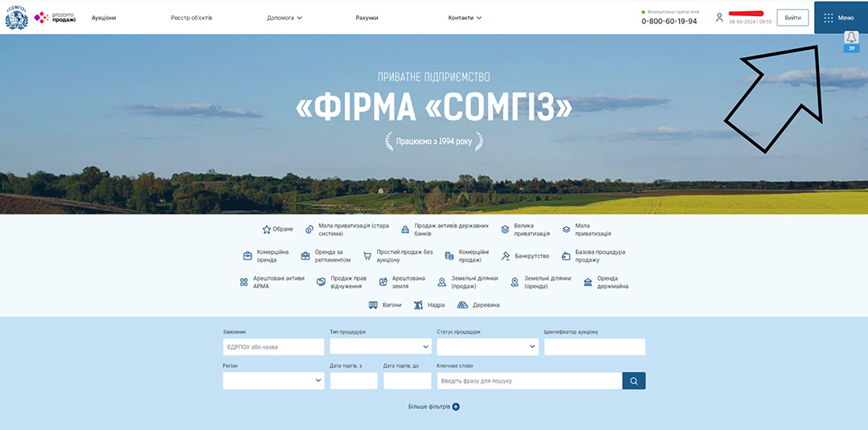The height and width of the screenshot is (430, 868).
Task: Expand the Контакти menu
Action: pos(465,18)
